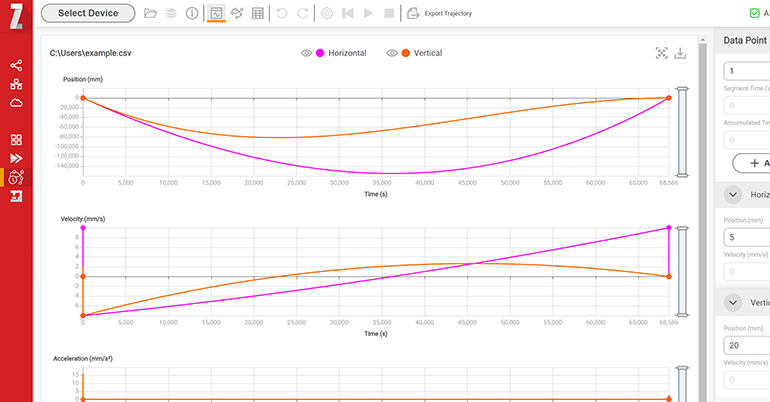
Task: Open the share connections sidebar item
Action: 16,65
